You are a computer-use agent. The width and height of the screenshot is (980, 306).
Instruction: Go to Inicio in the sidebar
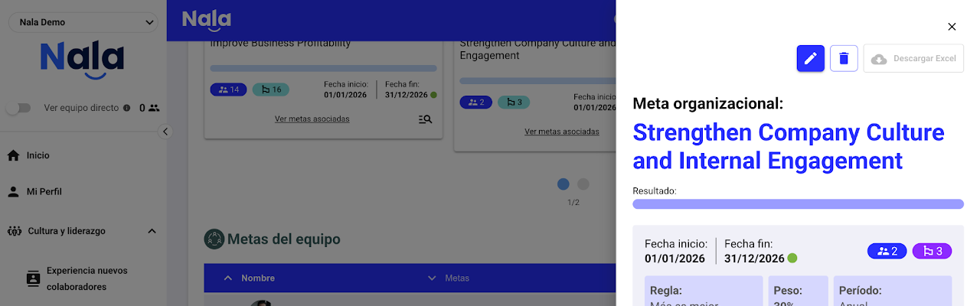coord(38,155)
